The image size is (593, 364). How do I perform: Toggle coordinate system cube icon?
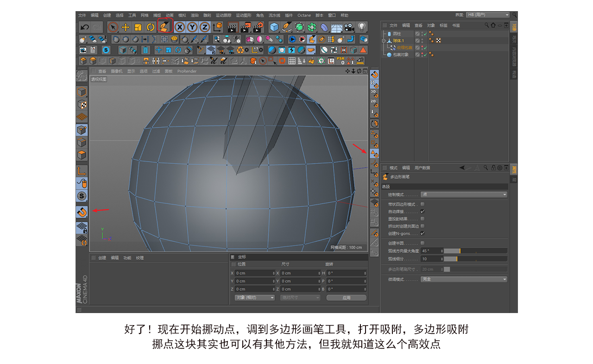217,27
